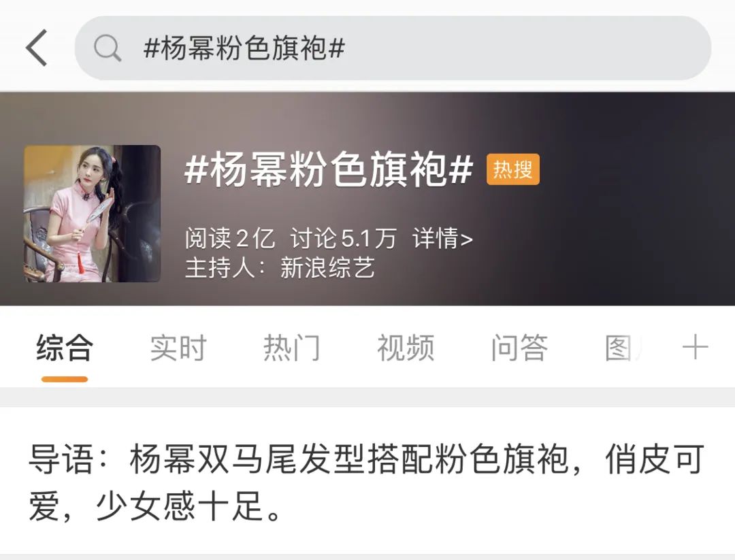735x560 pixels.
Task: Expand tab list with plus icon
Action: click(695, 347)
